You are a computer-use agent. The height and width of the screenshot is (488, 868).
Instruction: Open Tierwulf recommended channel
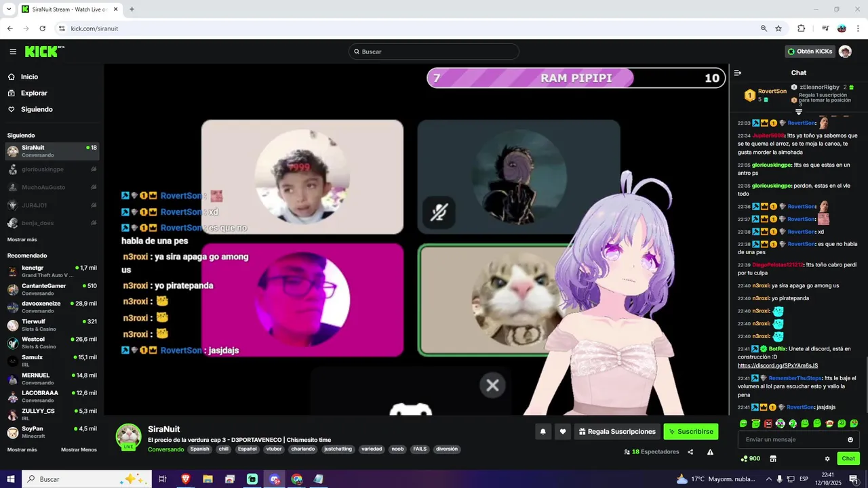[52, 325]
